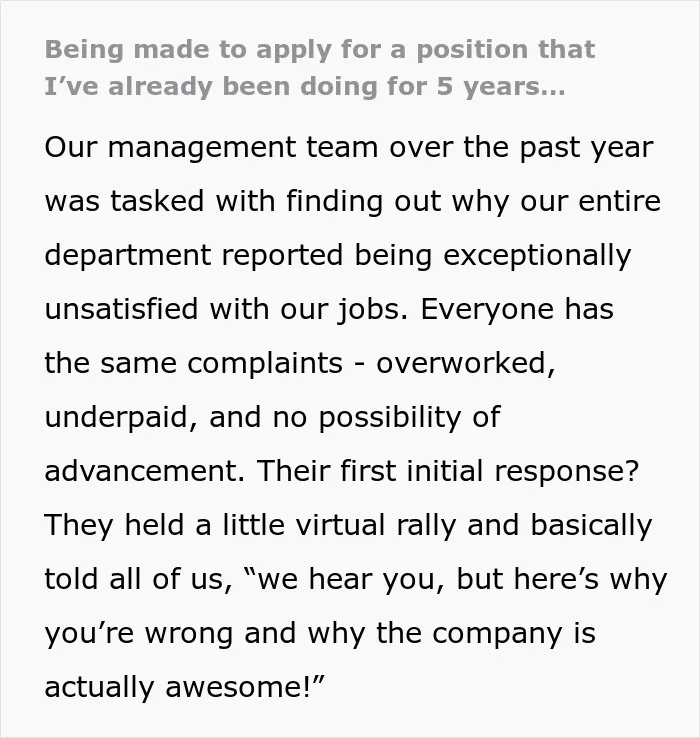This screenshot has height=738, width=700.
Task: Click the word "department"
Action: pos(127,256)
